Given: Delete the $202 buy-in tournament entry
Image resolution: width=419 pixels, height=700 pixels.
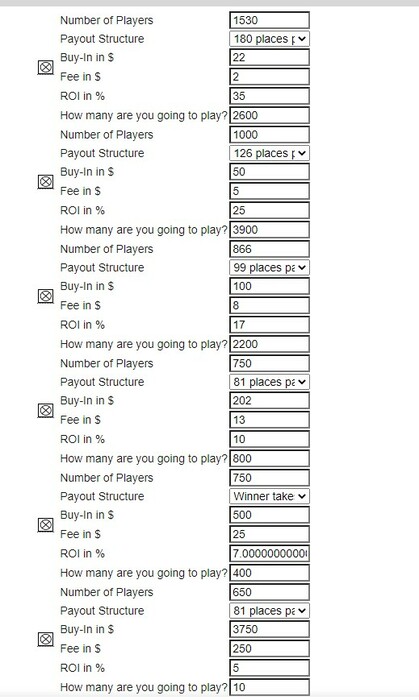Looking at the screenshot, I should point(45,410).
